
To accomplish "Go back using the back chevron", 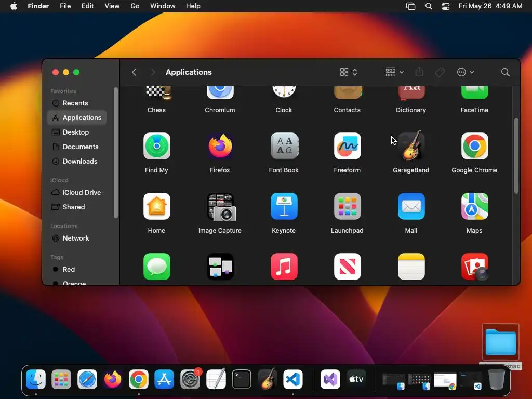I will tap(135, 72).
